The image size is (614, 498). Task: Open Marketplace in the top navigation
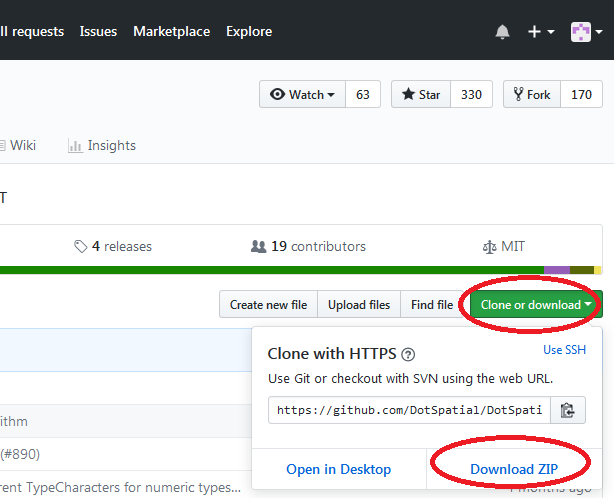pyautogui.click(x=172, y=31)
